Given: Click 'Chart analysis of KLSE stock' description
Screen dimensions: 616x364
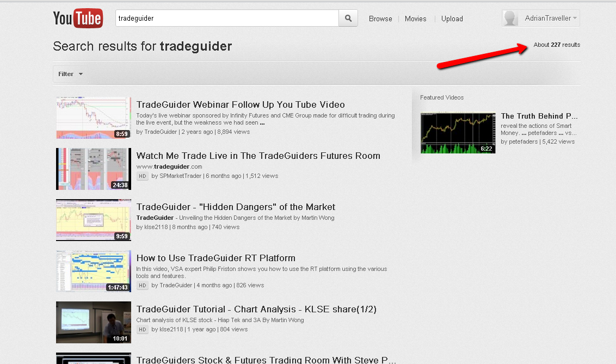Looking at the screenshot, I should [220, 320].
